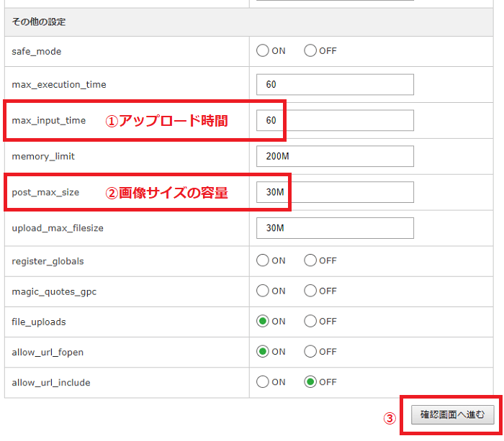Keep allow_url_include set to OFF

(x=310, y=382)
